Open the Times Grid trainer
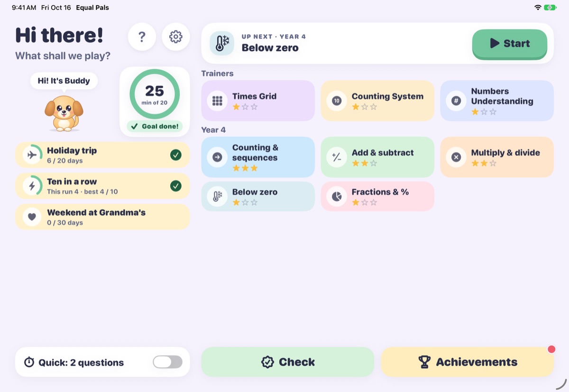This screenshot has height=392, width=569. pos(258,101)
